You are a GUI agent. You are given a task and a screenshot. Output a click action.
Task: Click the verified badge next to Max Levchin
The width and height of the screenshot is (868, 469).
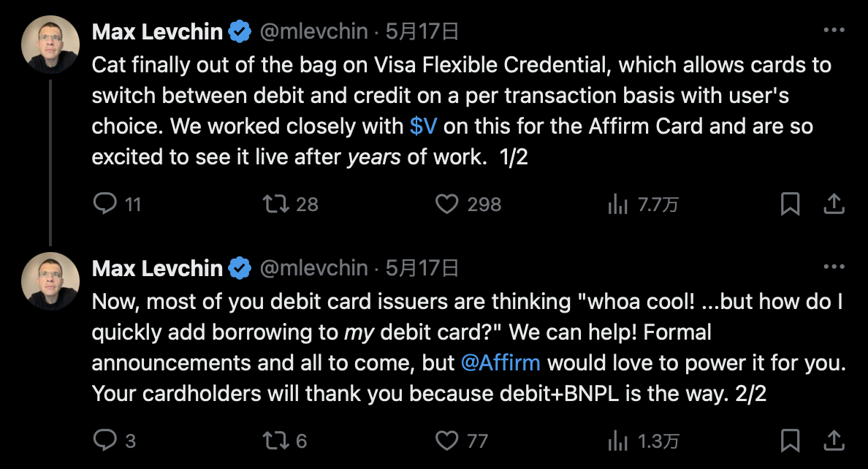click(238, 31)
